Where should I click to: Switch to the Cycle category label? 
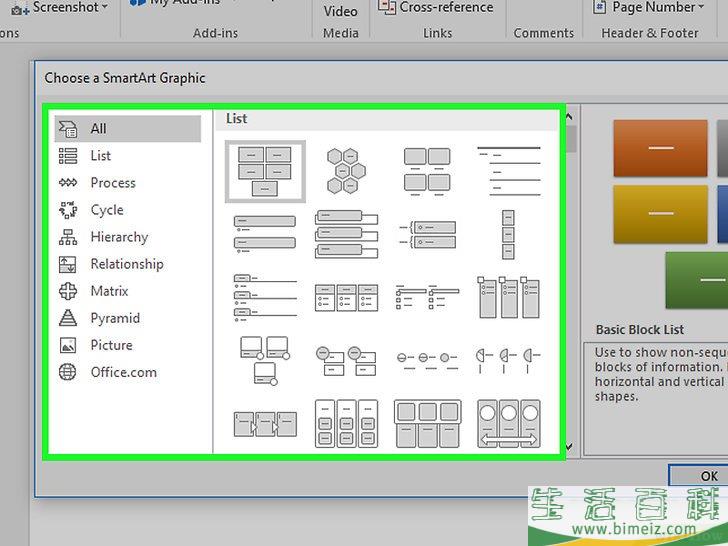pos(107,210)
